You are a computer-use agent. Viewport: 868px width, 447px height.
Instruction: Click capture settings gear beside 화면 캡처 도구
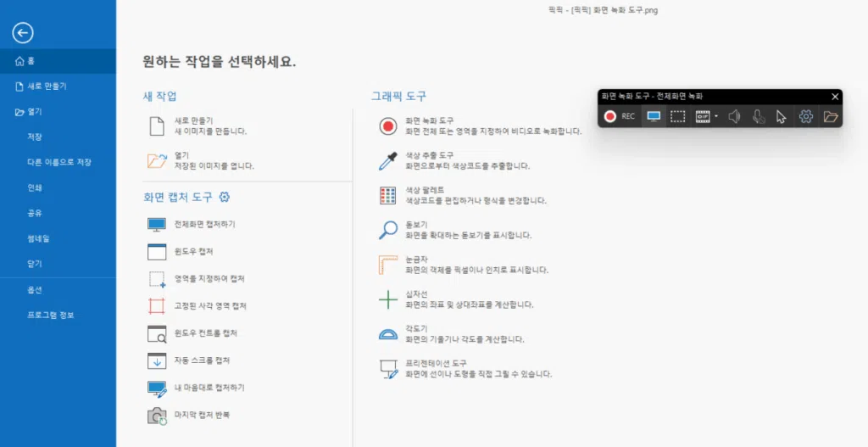tap(225, 198)
